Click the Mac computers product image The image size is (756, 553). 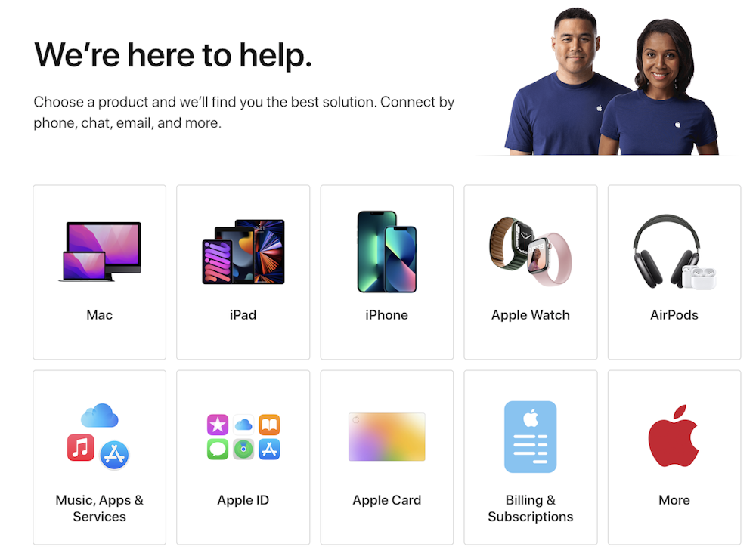tap(100, 252)
